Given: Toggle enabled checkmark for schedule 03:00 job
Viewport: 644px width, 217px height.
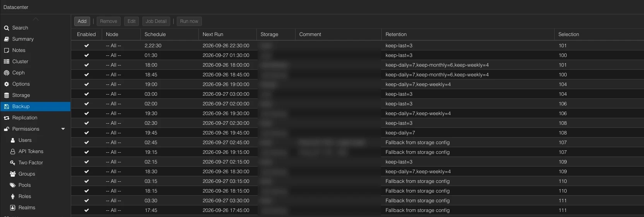Looking at the screenshot, I should (87, 94).
